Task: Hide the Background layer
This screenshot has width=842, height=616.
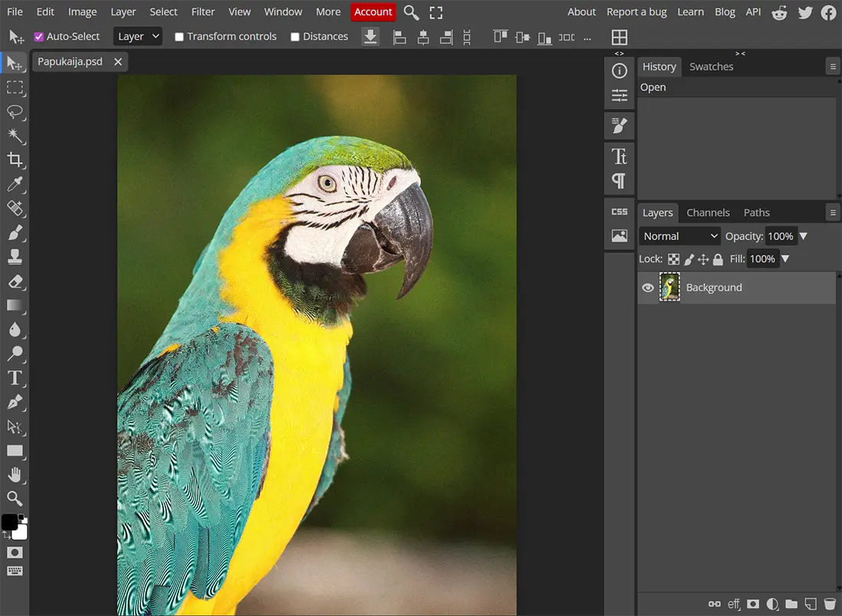Action: 648,288
